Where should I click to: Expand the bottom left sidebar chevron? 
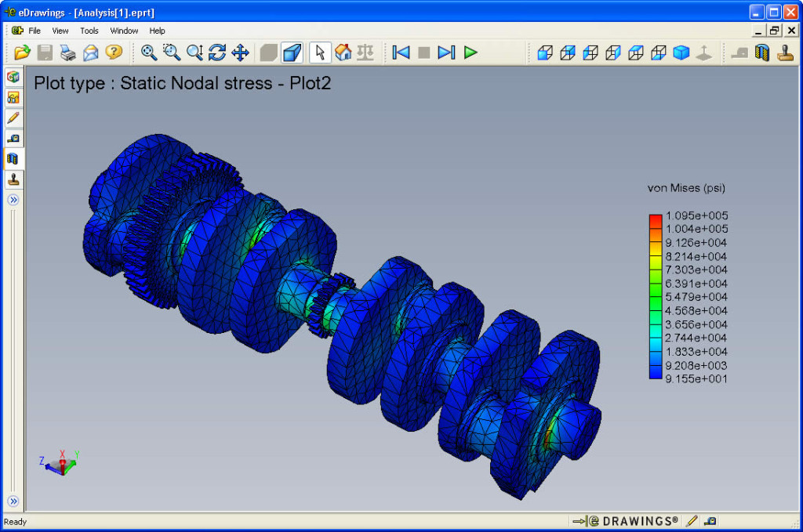click(x=13, y=501)
